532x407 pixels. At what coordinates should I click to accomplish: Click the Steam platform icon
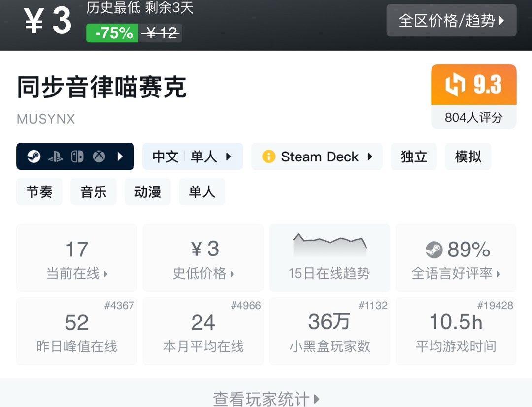tap(34, 157)
